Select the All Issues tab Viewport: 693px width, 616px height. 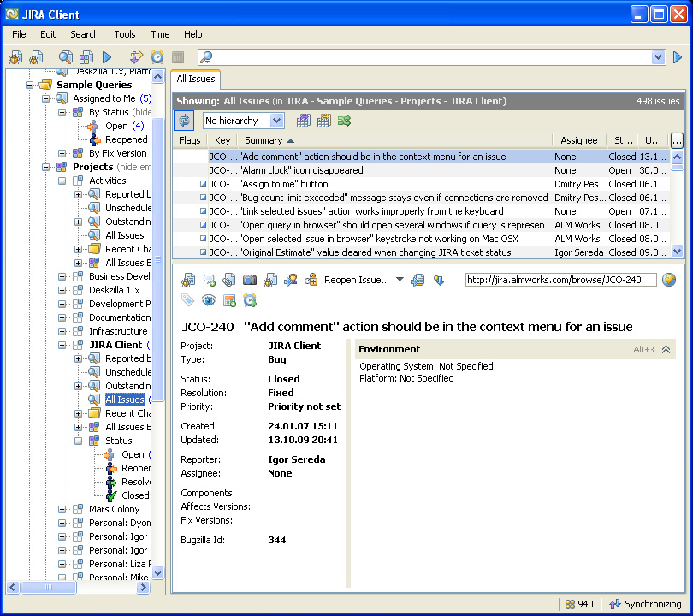196,79
